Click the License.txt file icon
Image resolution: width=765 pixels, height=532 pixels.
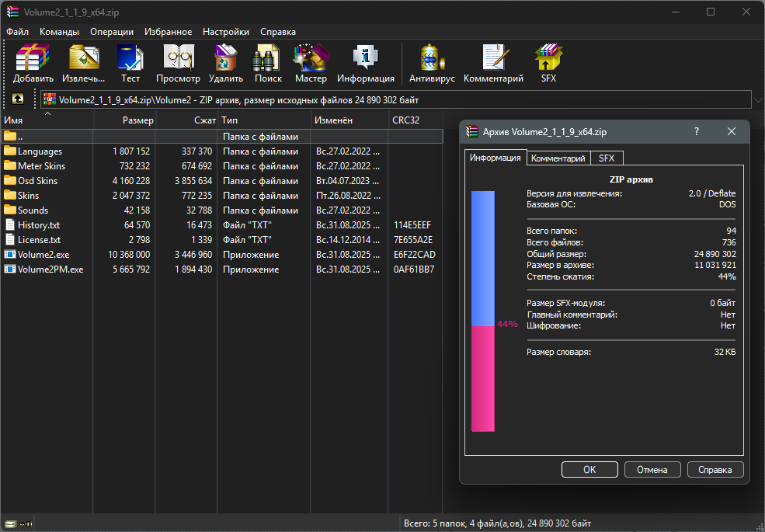(x=10, y=239)
